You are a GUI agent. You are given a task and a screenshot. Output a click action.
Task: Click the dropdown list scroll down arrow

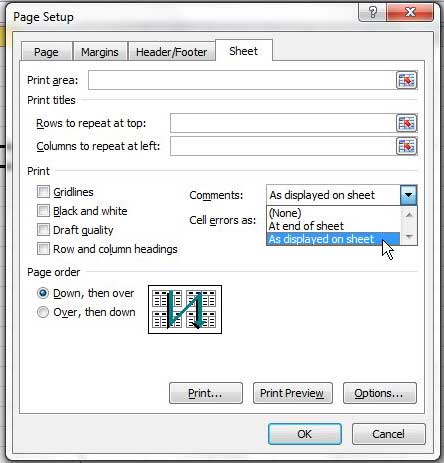[409, 237]
